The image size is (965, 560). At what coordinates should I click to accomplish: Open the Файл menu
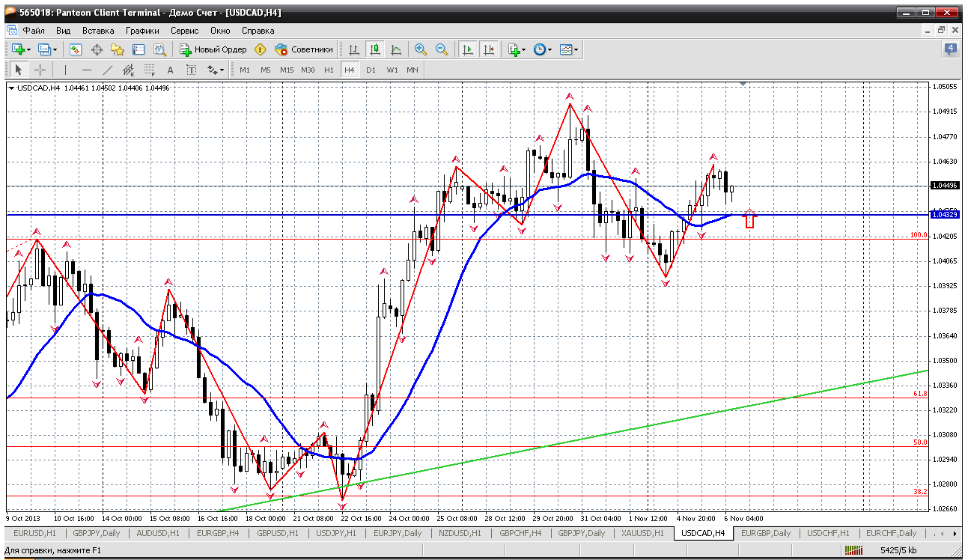click(x=34, y=31)
